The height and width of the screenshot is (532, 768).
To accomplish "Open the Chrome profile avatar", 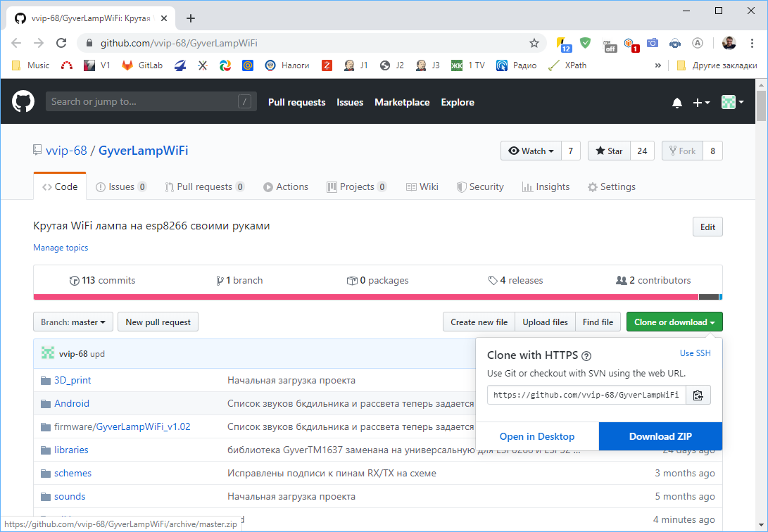I will click(x=729, y=43).
